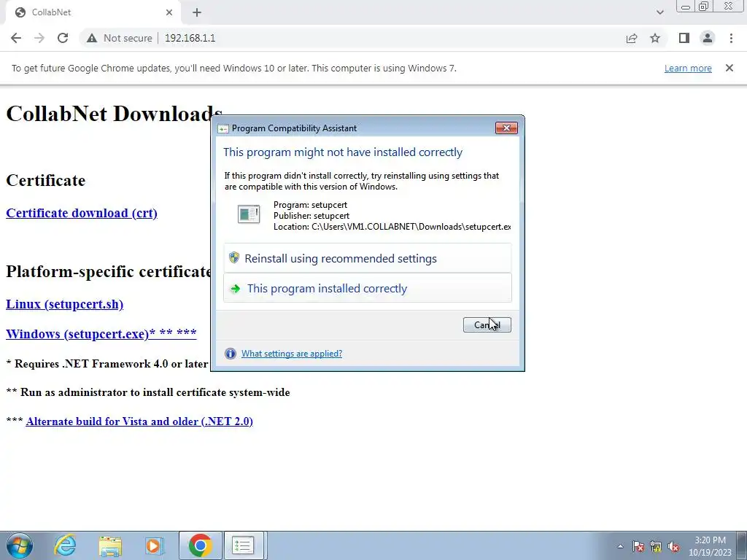Click the Requires .NET Framework 4.0 note
This screenshot has width=747, height=560.
pos(107,364)
